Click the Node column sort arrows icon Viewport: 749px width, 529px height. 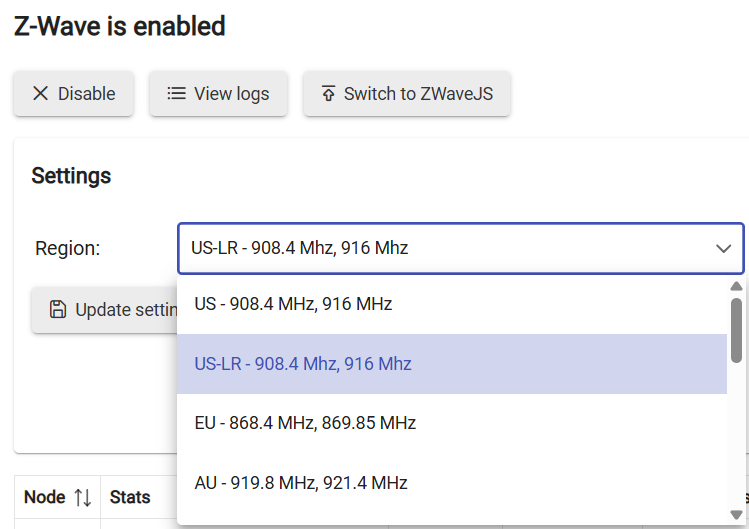point(83,497)
